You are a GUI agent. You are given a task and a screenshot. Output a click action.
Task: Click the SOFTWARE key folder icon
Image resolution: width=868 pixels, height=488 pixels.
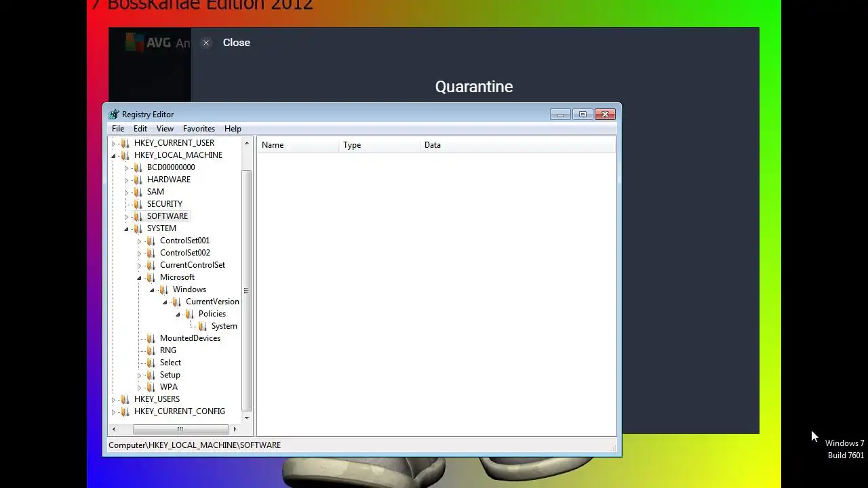point(138,216)
